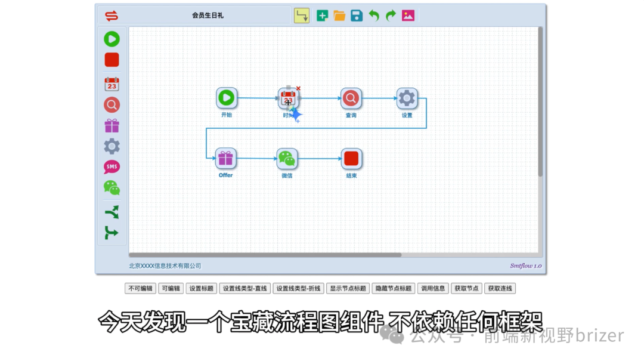Pick the green merge branch node in palette
This screenshot has width=644, height=361.
112,233
